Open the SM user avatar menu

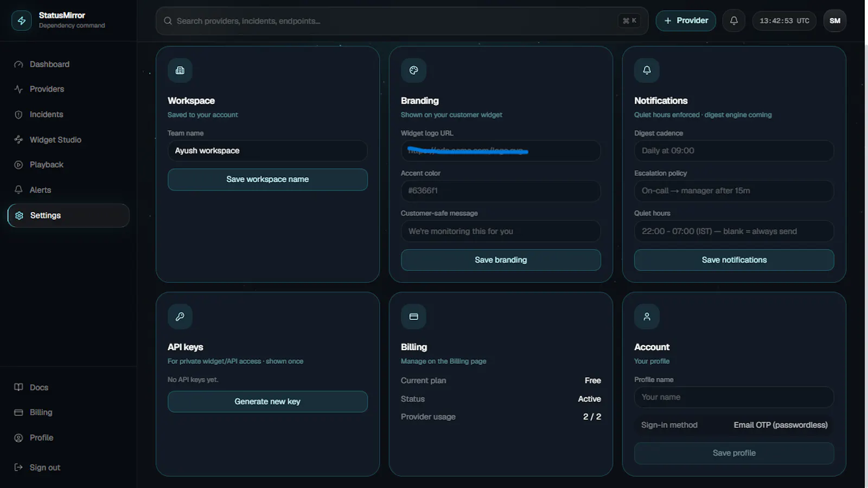pos(835,21)
